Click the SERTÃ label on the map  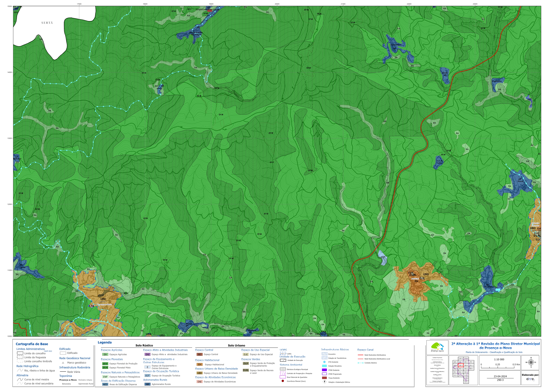click(47, 23)
